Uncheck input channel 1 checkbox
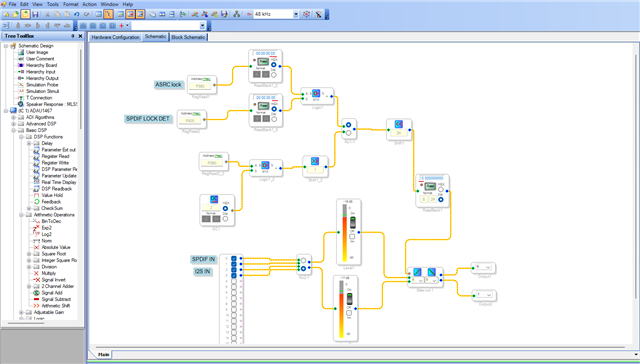Screen dimensions: 640x364 click(234, 264)
